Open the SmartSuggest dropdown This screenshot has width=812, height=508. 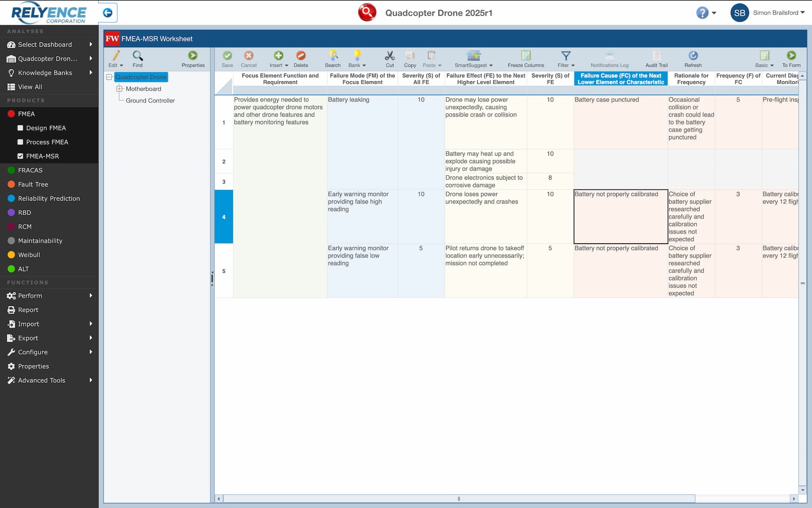point(474,58)
